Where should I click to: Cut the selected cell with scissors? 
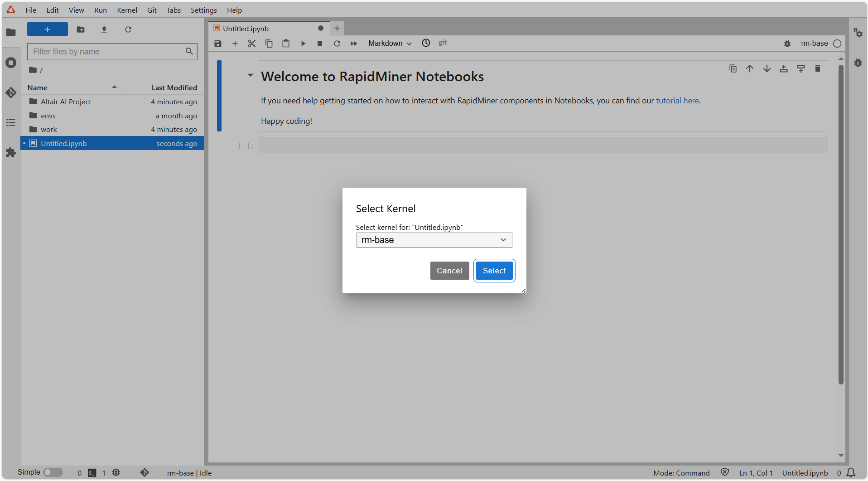[252, 44]
